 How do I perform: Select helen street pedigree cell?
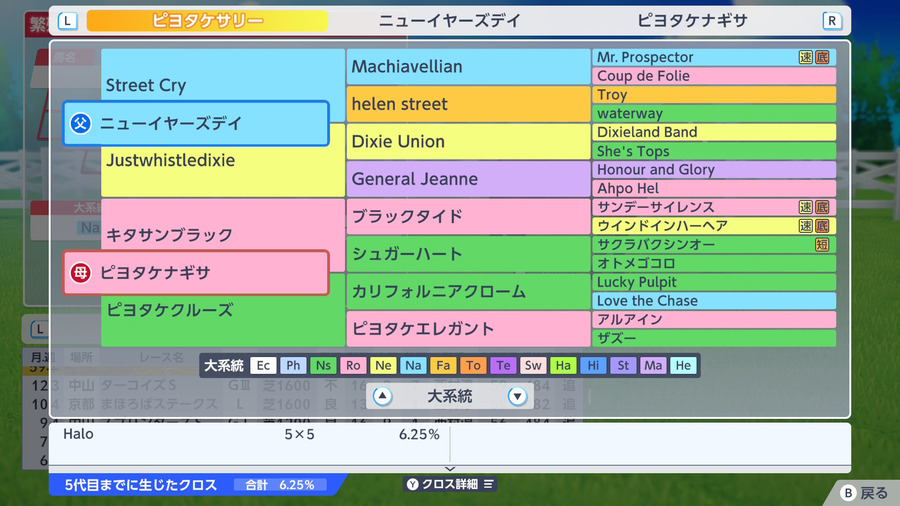[x=468, y=104]
